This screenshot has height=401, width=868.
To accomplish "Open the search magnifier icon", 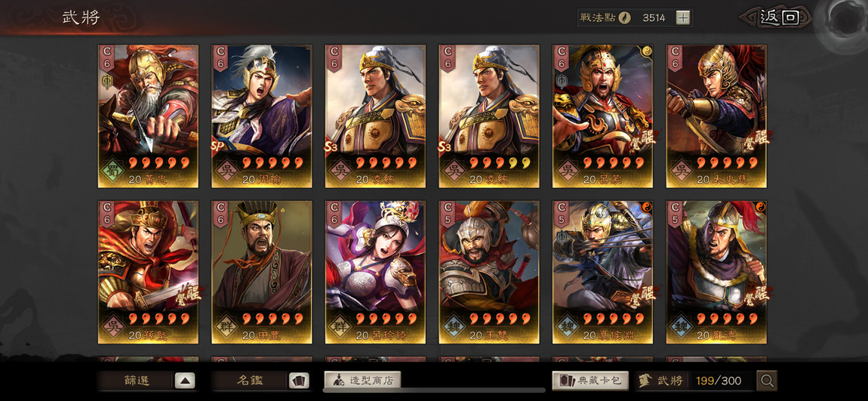I will (x=767, y=381).
